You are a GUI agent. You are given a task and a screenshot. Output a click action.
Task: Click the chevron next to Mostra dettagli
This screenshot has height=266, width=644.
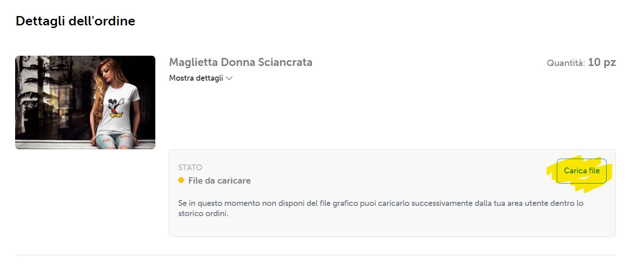pyautogui.click(x=229, y=78)
